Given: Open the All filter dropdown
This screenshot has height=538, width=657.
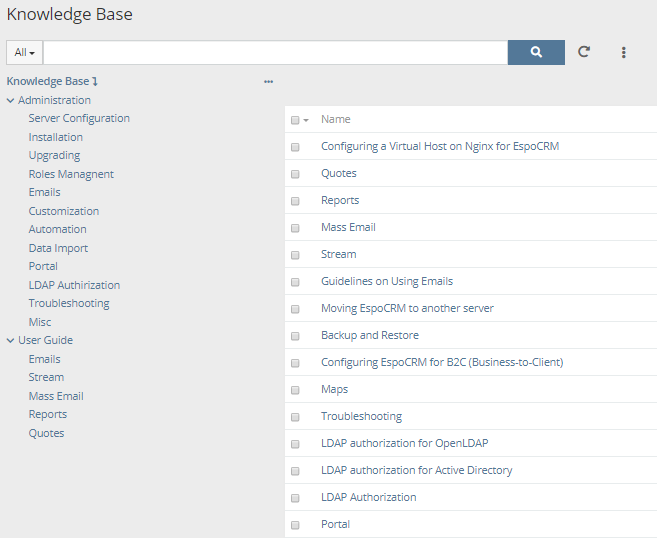Looking at the screenshot, I should tap(24, 52).
